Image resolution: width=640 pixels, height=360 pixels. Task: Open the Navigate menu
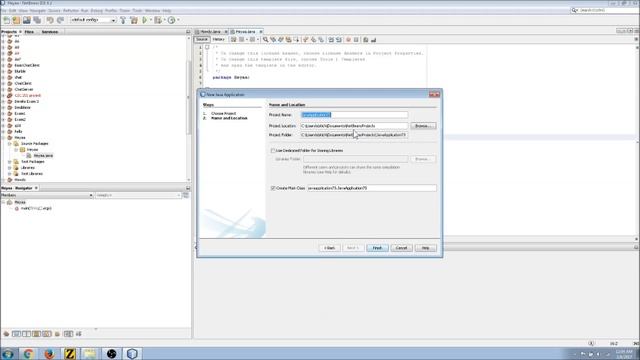pyautogui.click(x=38, y=11)
